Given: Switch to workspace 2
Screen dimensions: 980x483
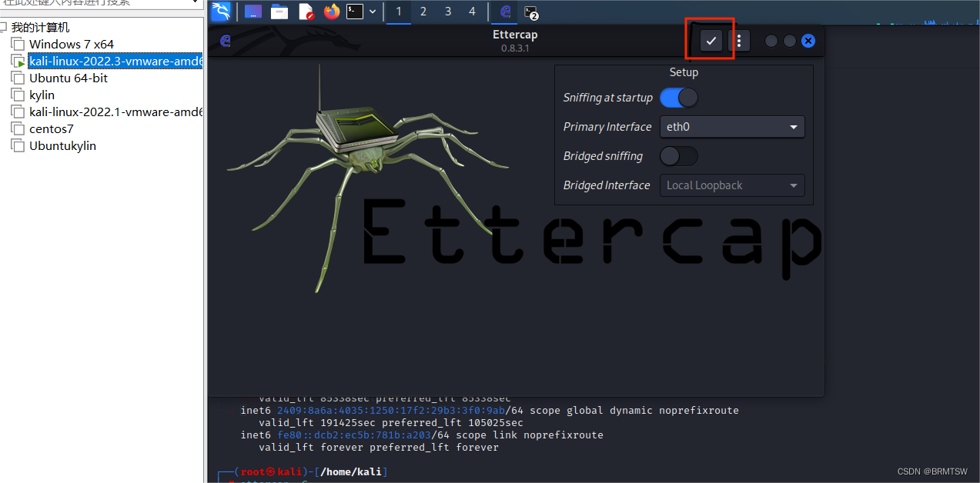Looking at the screenshot, I should tap(423, 12).
